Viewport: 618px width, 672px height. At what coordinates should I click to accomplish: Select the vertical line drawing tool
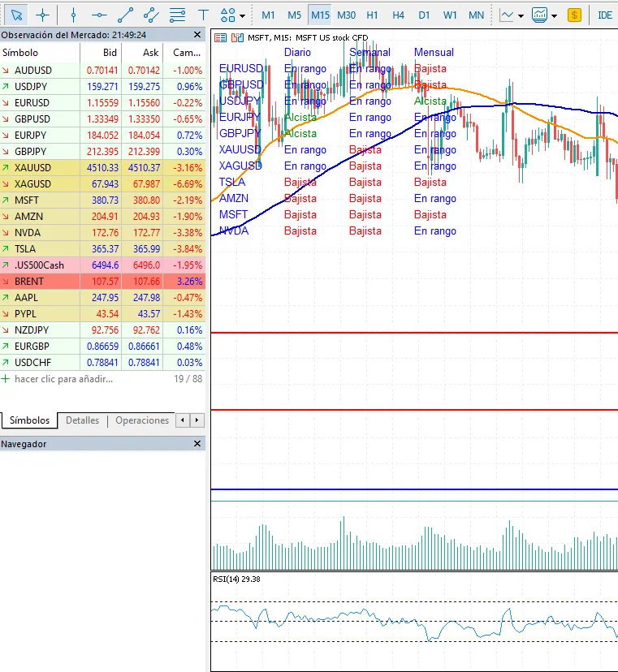click(73, 15)
